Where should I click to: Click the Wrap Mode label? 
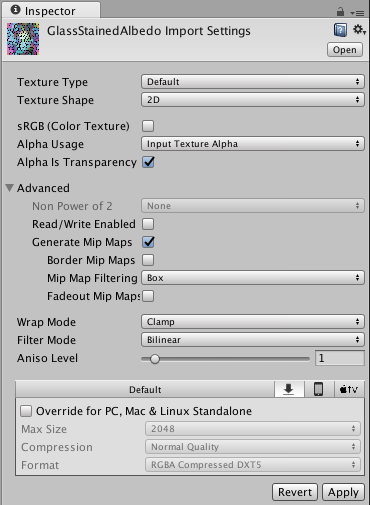pyautogui.click(x=46, y=322)
